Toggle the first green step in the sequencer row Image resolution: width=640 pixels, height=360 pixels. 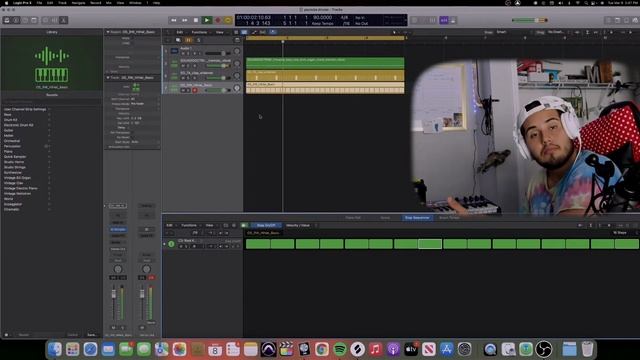(x=258, y=244)
